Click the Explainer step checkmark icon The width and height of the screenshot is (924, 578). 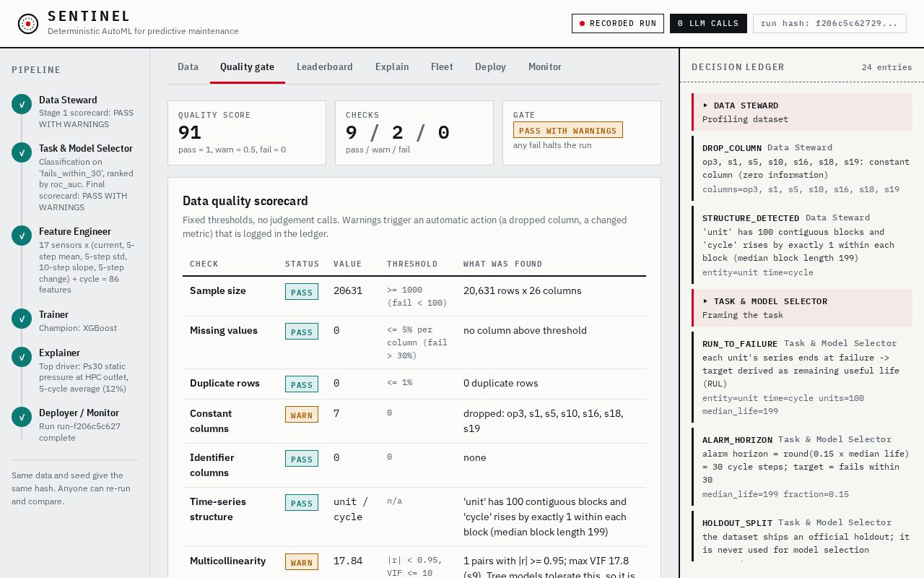point(22,357)
